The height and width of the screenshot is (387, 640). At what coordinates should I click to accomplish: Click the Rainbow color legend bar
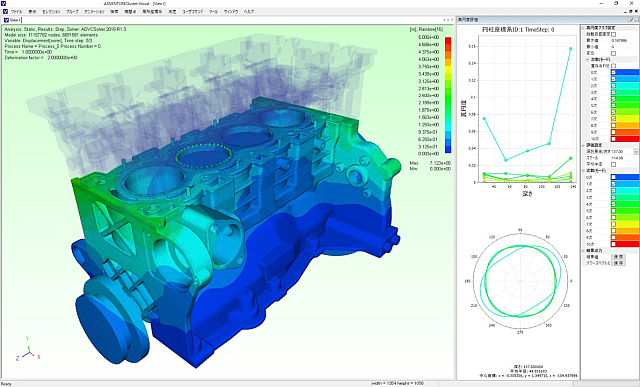coord(448,95)
